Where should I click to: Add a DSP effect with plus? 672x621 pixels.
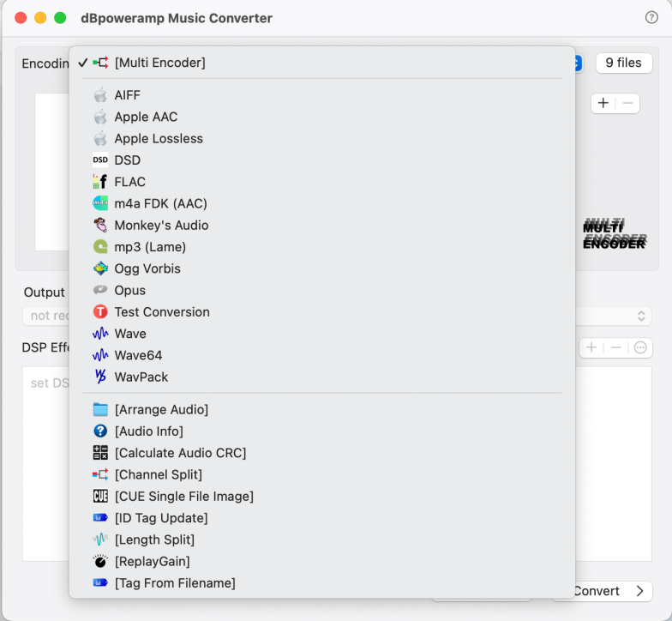591,347
